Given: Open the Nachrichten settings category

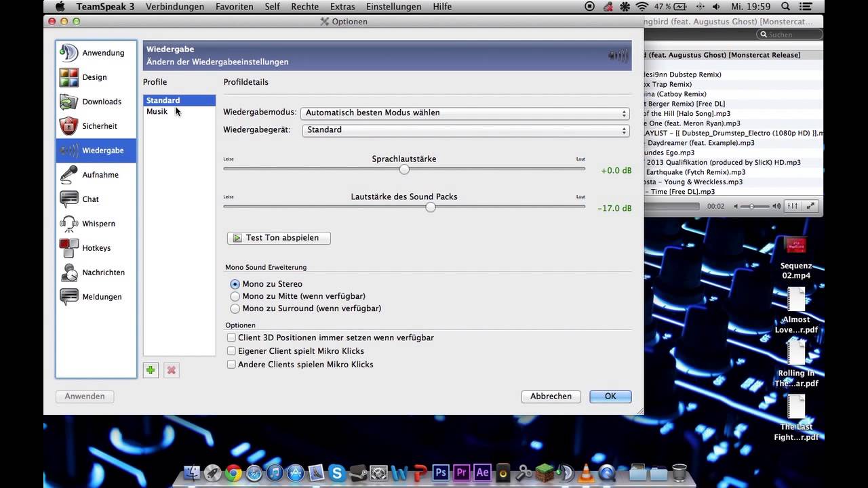Looking at the screenshot, I should [x=96, y=272].
